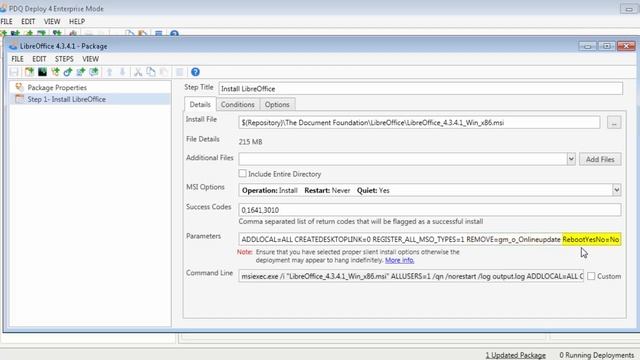The width and height of the screenshot is (640, 360).
Task: Click the red Note: label
Action: [x=245, y=252]
